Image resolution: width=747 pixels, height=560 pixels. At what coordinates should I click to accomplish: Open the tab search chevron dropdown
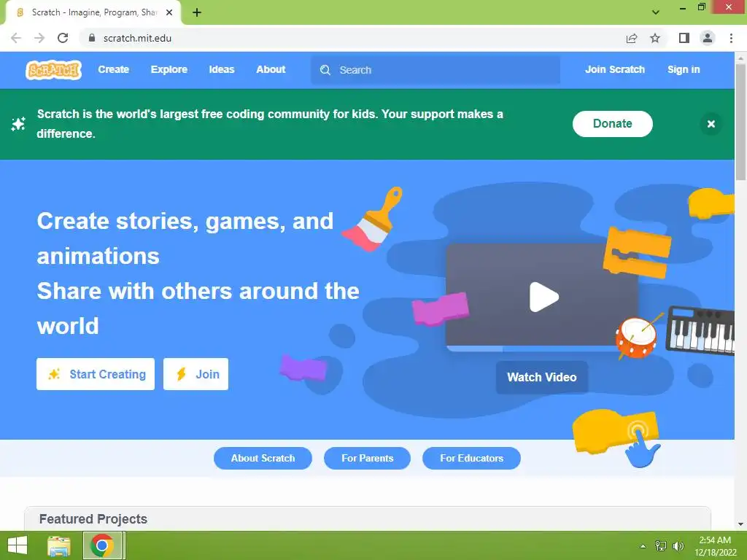pyautogui.click(x=656, y=12)
